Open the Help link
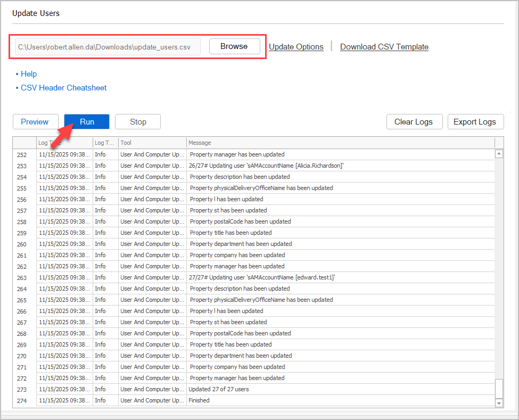 coord(29,74)
